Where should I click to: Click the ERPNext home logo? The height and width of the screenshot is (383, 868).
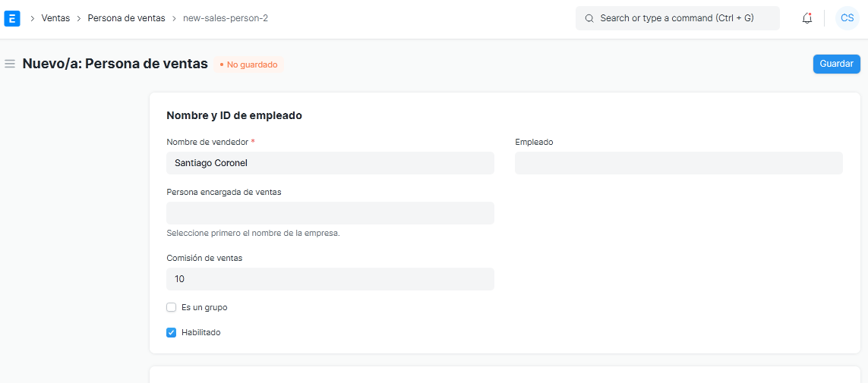click(12, 18)
